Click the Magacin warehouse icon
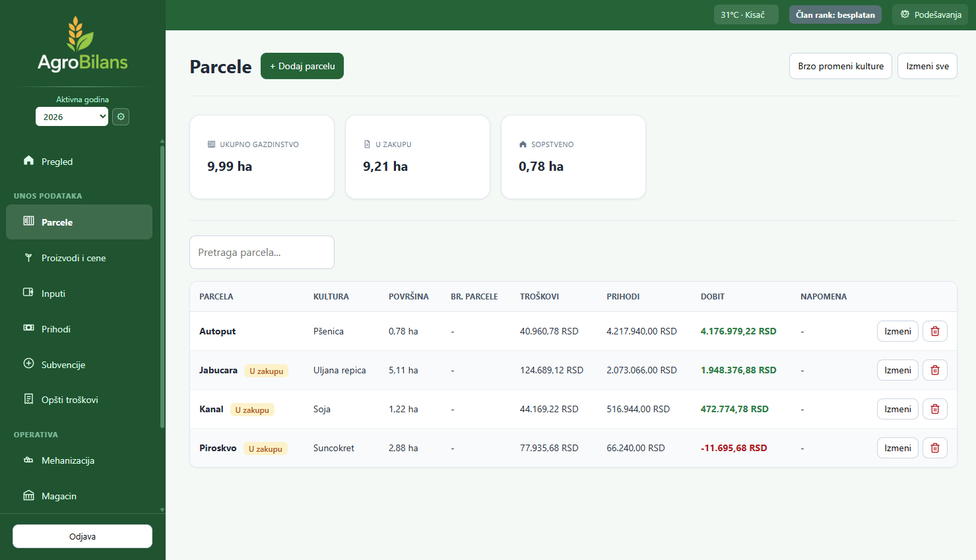 tap(28, 495)
